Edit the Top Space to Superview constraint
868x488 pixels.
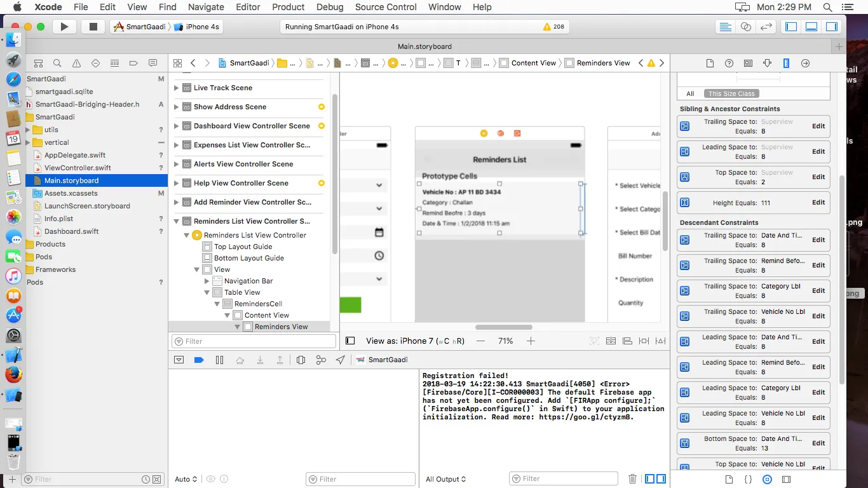point(818,177)
